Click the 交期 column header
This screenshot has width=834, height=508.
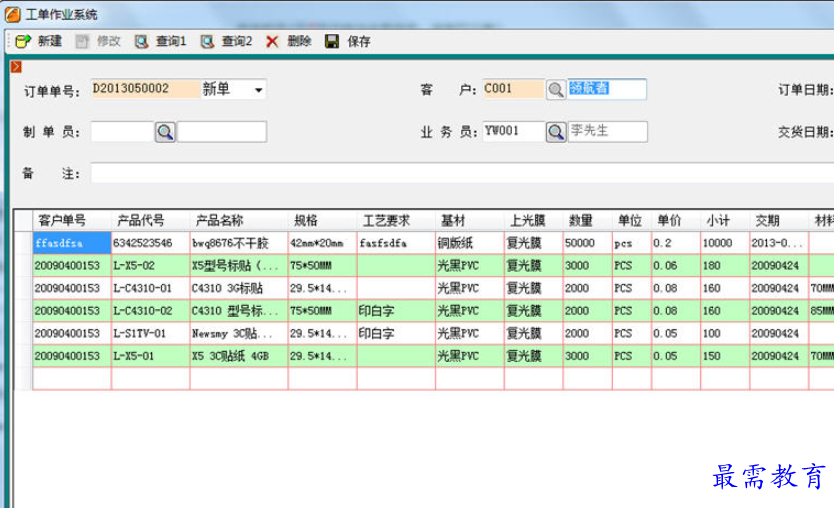tap(779, 220)
